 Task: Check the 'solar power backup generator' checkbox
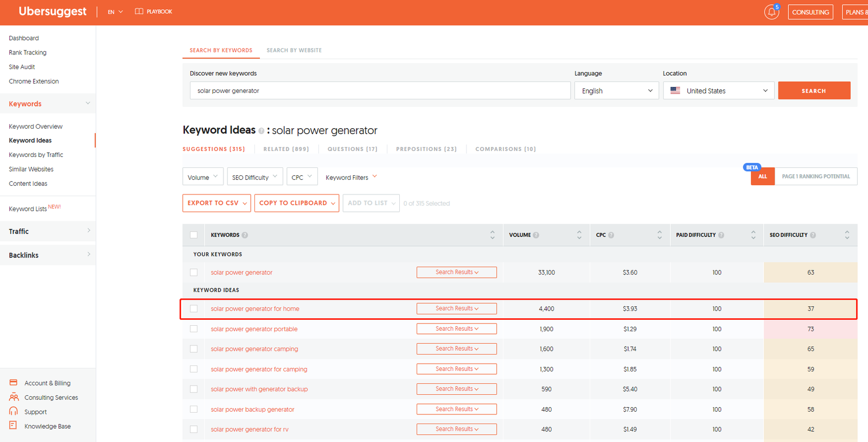click(194, 409)
